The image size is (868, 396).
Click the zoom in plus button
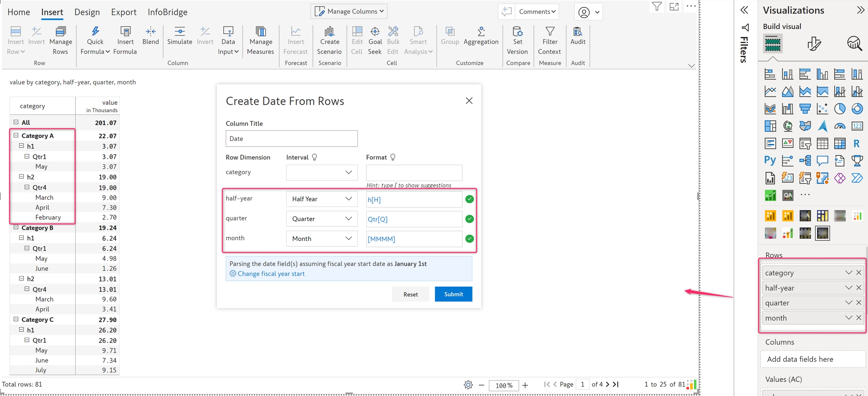[525, 385]
